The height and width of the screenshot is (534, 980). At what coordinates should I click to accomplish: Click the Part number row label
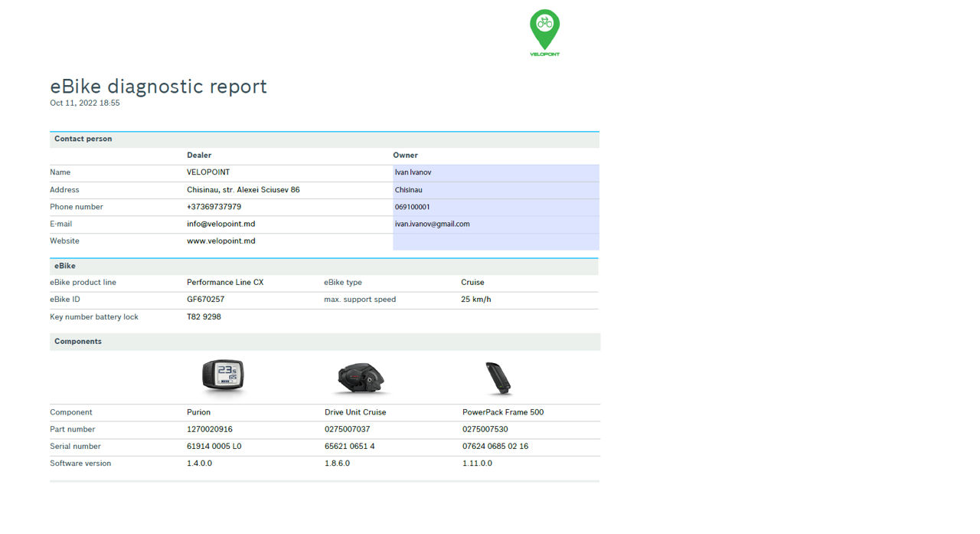point(73,430)
